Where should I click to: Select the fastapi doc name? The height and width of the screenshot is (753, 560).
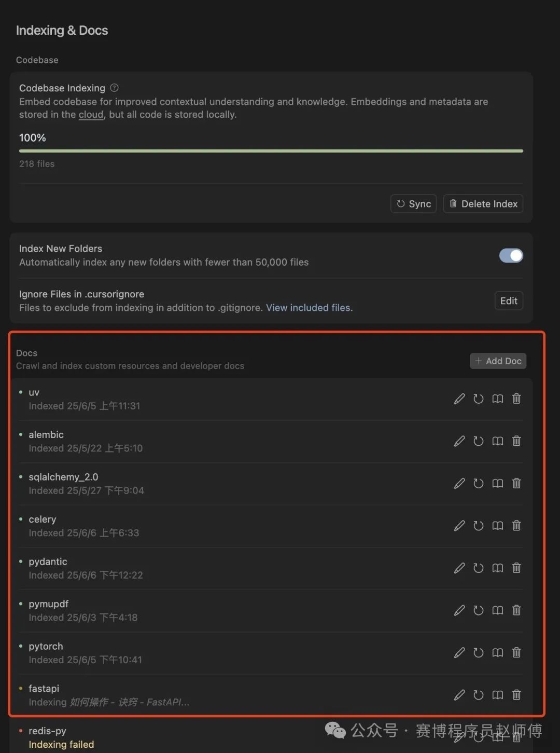coord(44,689)
